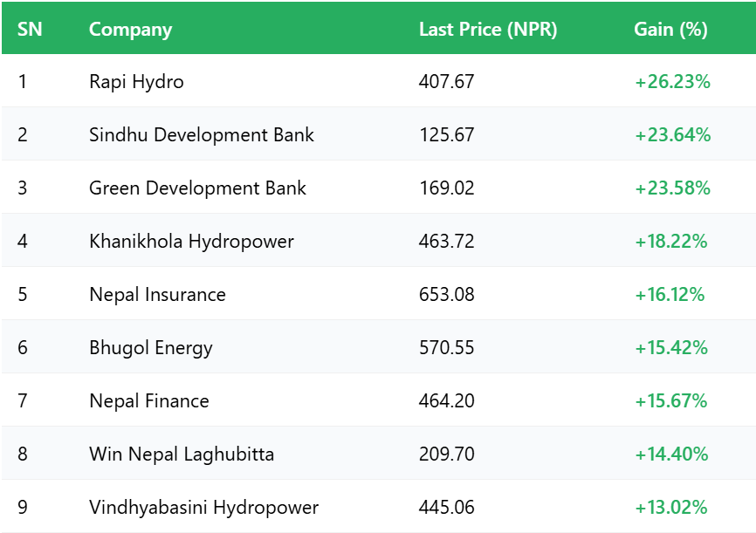
Task: Select Win Nepal Laghubitta company name
Action: click(182, 454)
